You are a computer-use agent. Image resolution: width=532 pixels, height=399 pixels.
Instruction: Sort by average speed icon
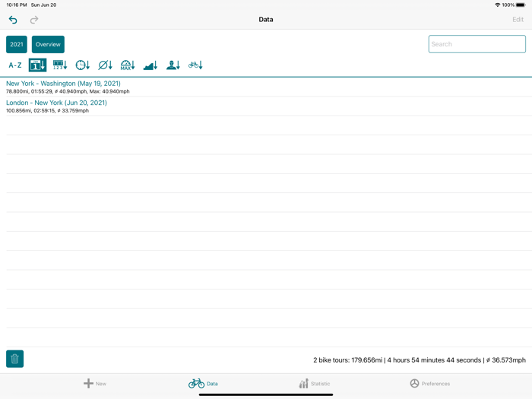(x=105, y=65)
